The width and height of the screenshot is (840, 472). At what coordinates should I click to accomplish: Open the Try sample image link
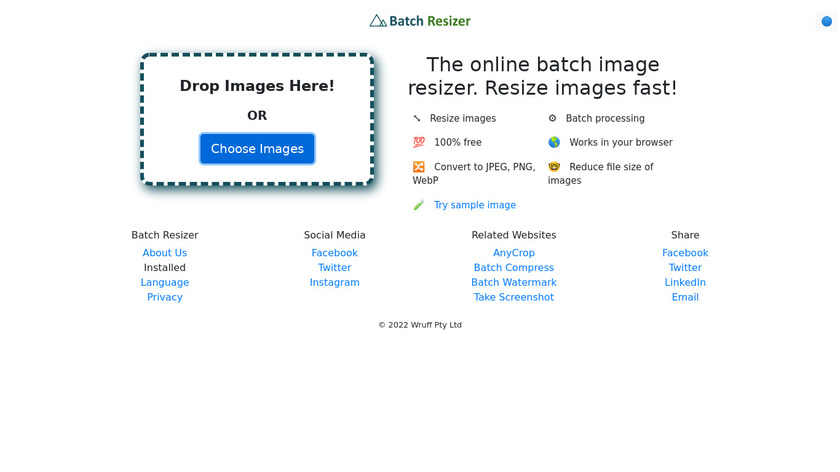tap(475, 205)
